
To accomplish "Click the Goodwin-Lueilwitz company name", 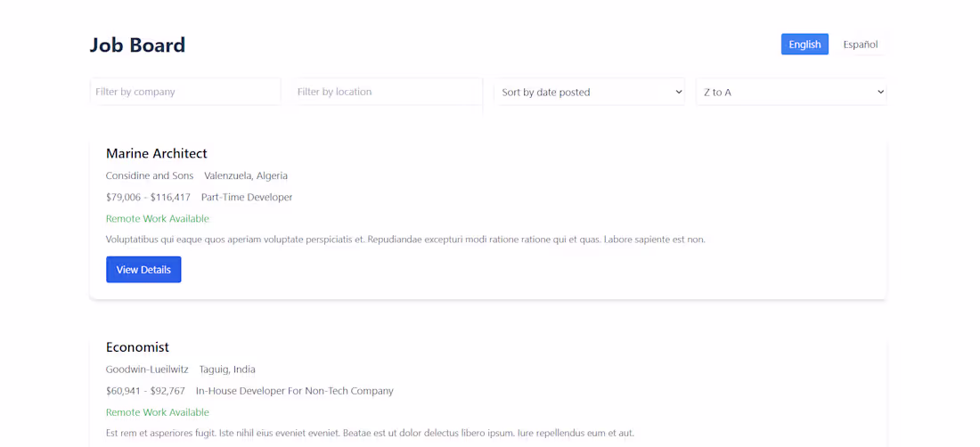I will point(147,370).
